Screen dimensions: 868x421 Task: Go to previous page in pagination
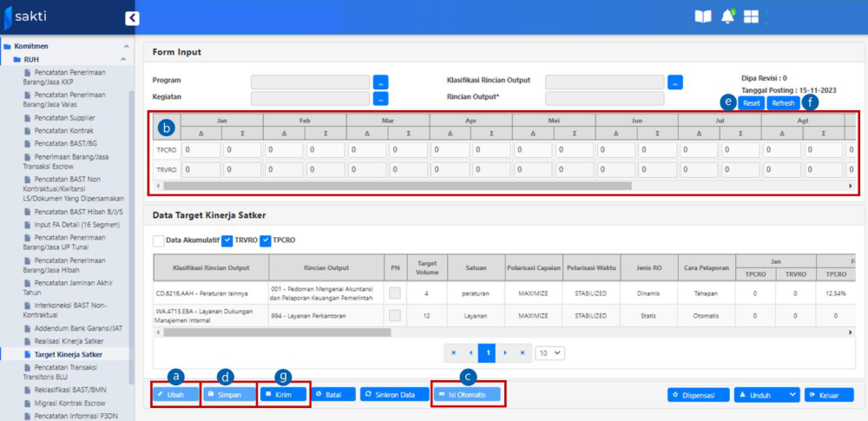[x=470, y=353]
